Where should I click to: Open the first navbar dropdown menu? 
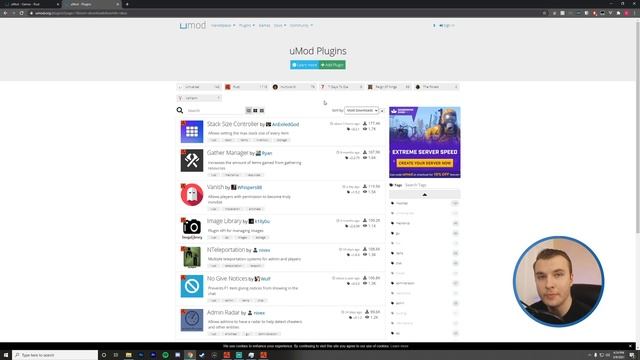(x=223, y=25)
